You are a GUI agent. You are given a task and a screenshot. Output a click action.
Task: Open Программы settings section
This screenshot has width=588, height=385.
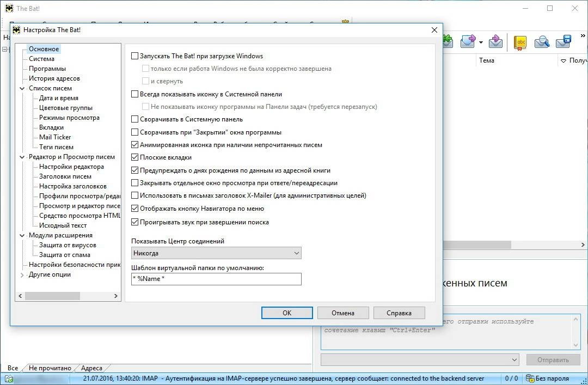tap(47, 69)
